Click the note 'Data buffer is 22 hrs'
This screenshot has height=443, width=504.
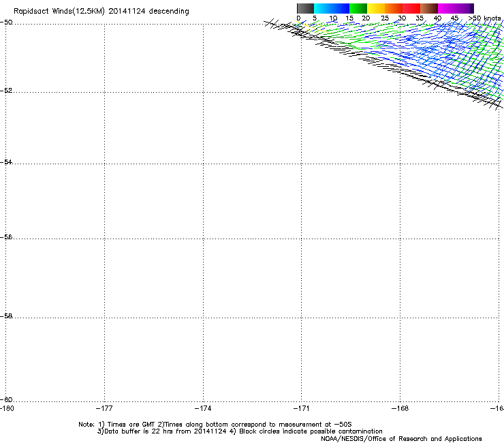[140, 431]
